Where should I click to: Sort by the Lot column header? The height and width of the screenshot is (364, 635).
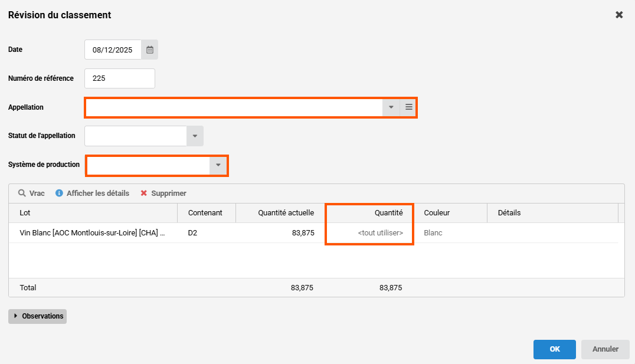coord(93,213)
